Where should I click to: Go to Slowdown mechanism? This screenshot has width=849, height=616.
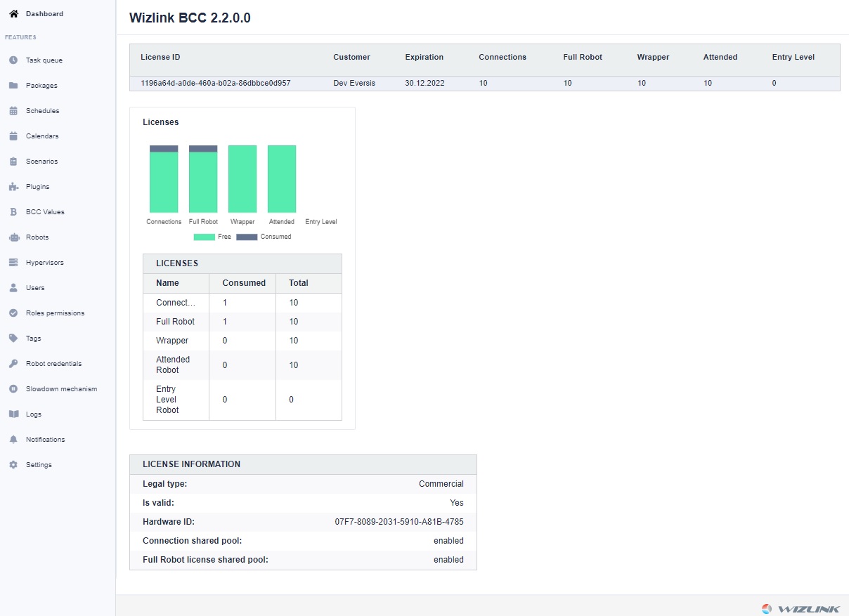pyautogui.click(x=62, y=389)
